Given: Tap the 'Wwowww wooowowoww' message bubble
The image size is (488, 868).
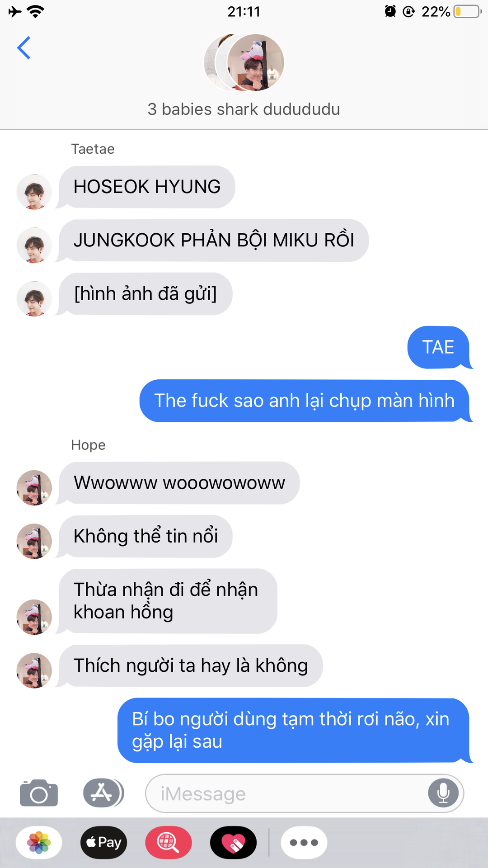Looking at the screenshot, I should [178, 483].
